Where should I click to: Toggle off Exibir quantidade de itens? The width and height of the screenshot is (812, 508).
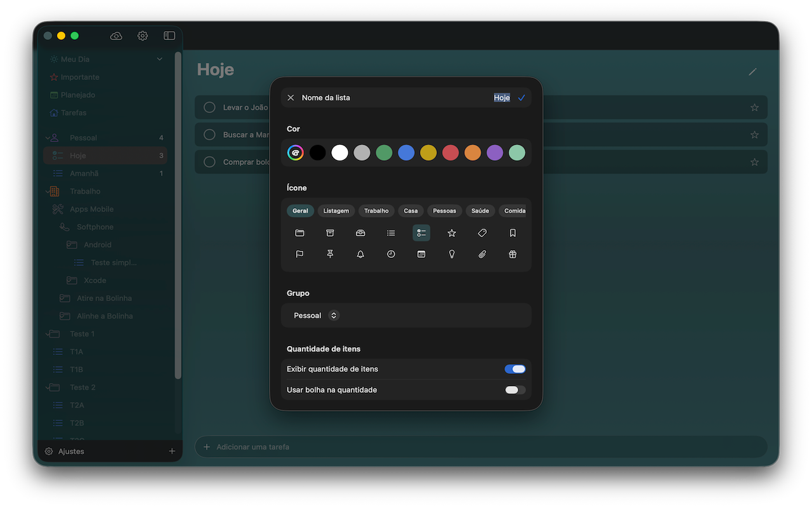[515, 369]
